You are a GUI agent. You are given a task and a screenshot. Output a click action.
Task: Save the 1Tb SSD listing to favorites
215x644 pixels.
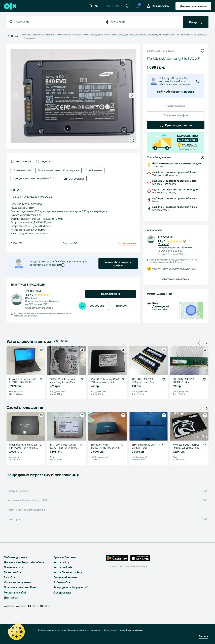click(x=202, y=51)
